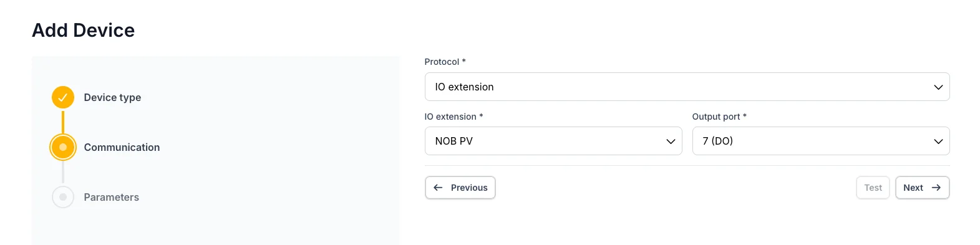Open the Protocol dropdown showing IO extension
Screen dimensions: 980x245
coord(687,87)
